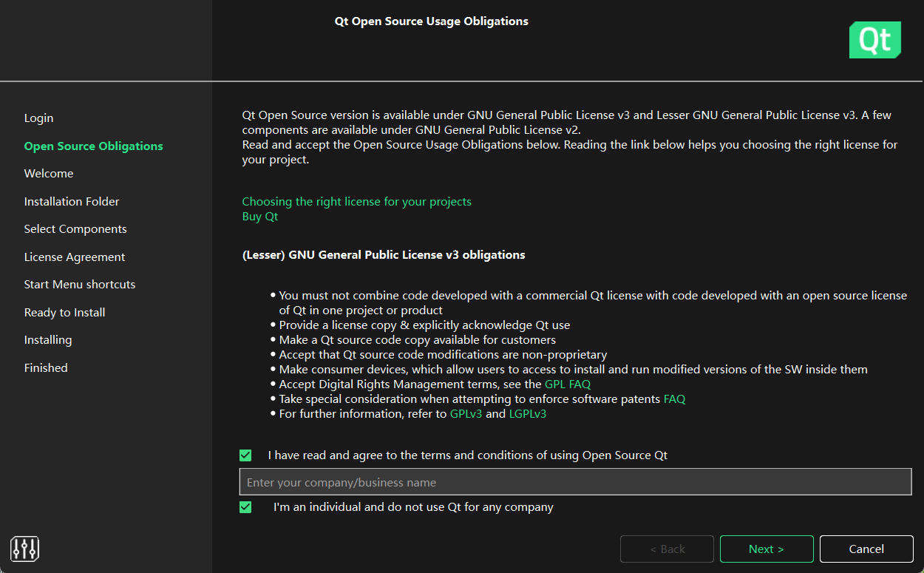Go to Installation Folder step

point(72,202)
